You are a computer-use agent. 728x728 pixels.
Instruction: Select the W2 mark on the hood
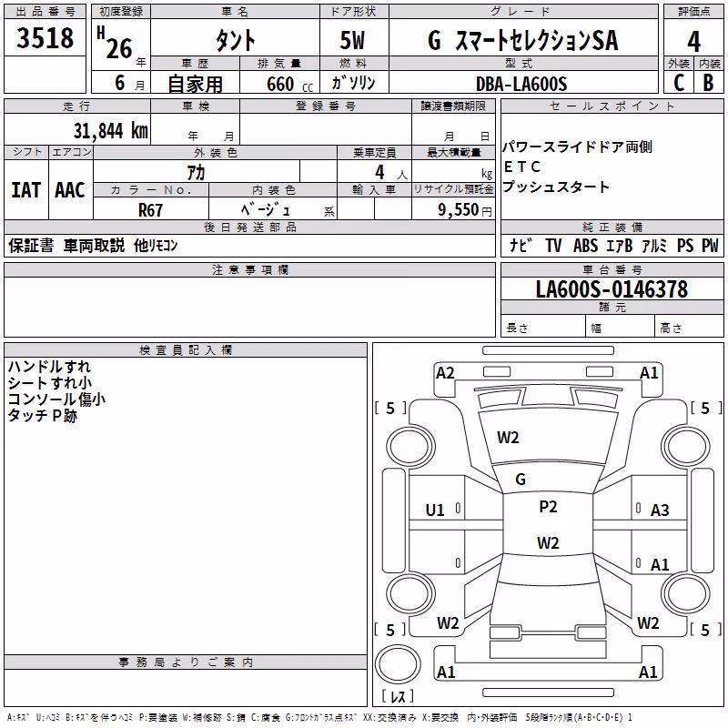click(508, 437)
